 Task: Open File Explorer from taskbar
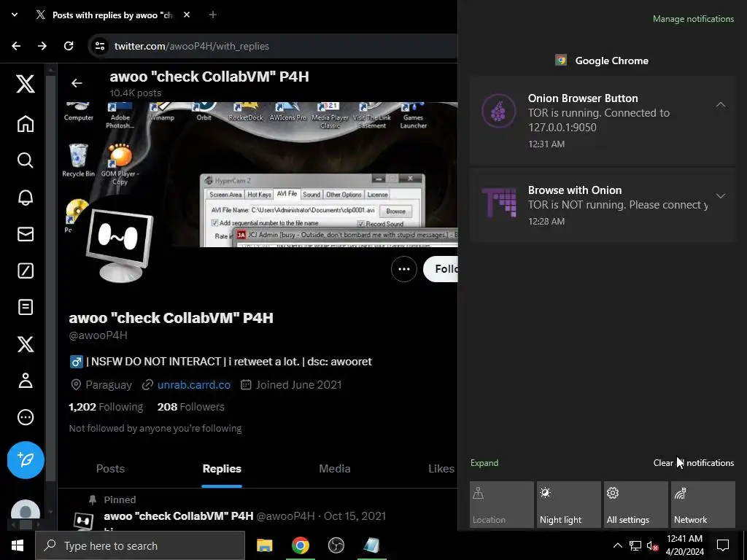click(x=264, y=545)
